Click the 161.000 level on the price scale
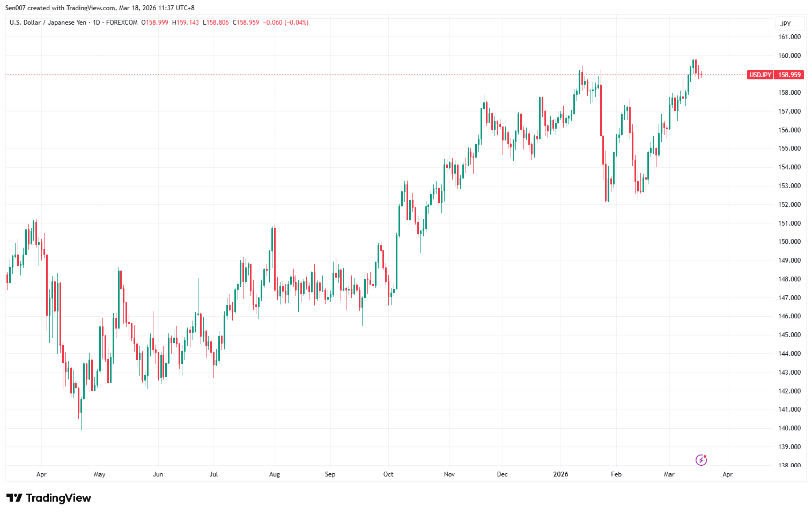The height and width of the screenshot is (514, 812). point(788,36)
